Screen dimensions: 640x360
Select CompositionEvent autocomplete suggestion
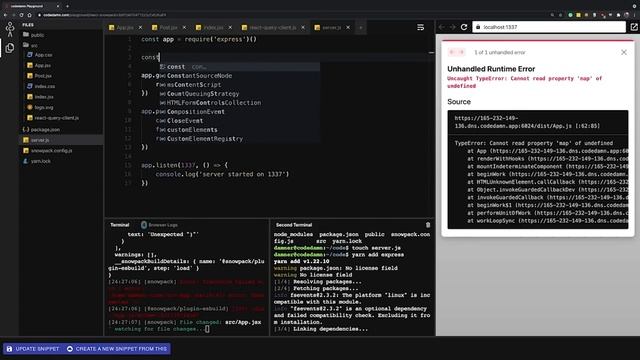(240, 112)
